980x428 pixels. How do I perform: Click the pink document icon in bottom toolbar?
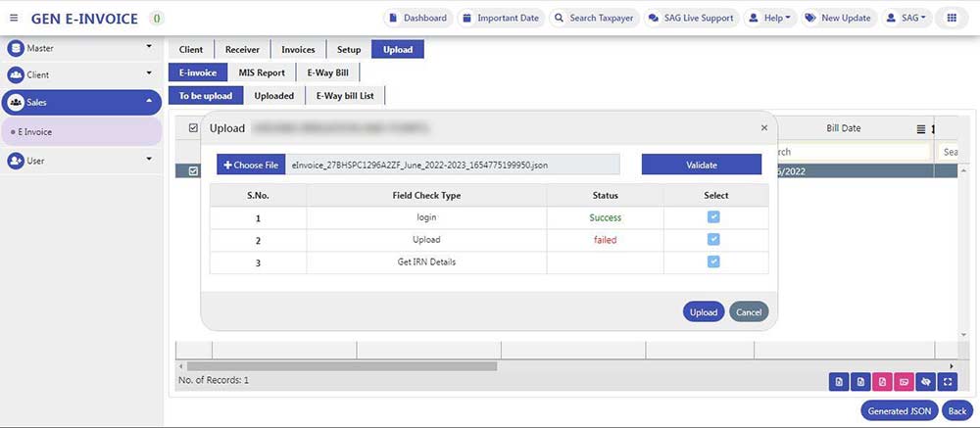(882, 382)
